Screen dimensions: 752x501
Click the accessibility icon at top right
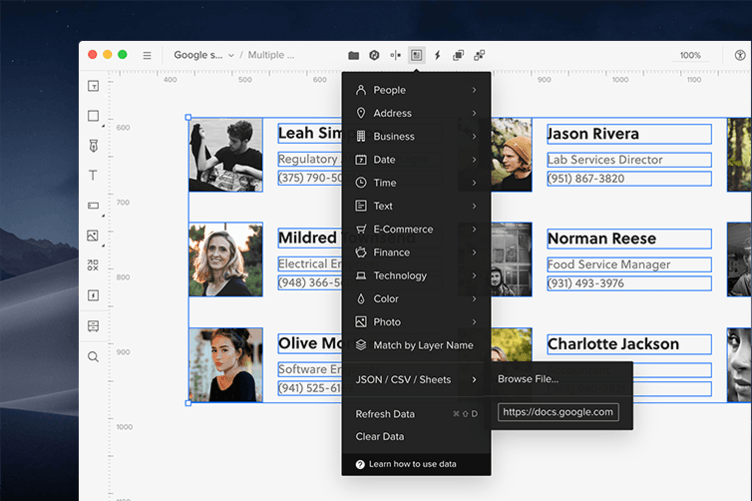pos(740,55)
